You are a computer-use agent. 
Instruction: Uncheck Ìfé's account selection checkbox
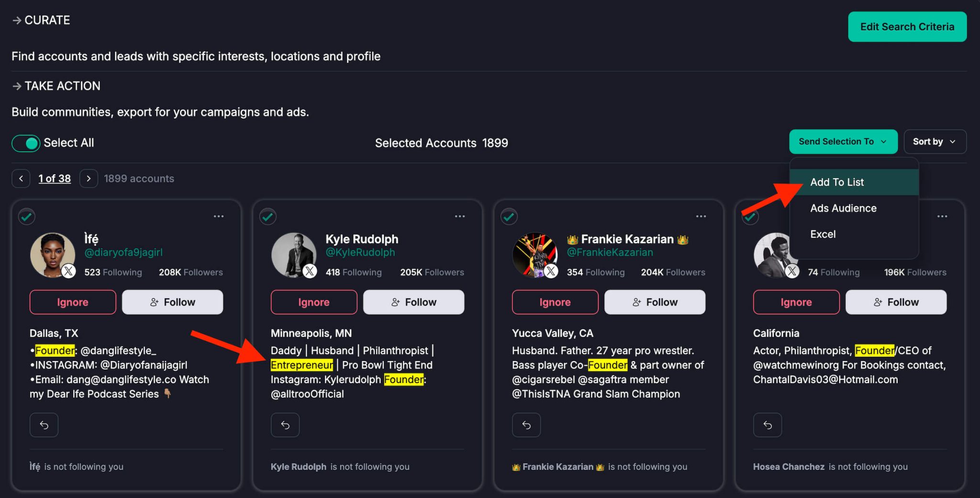pyautogui.click(x=27, y=217)
